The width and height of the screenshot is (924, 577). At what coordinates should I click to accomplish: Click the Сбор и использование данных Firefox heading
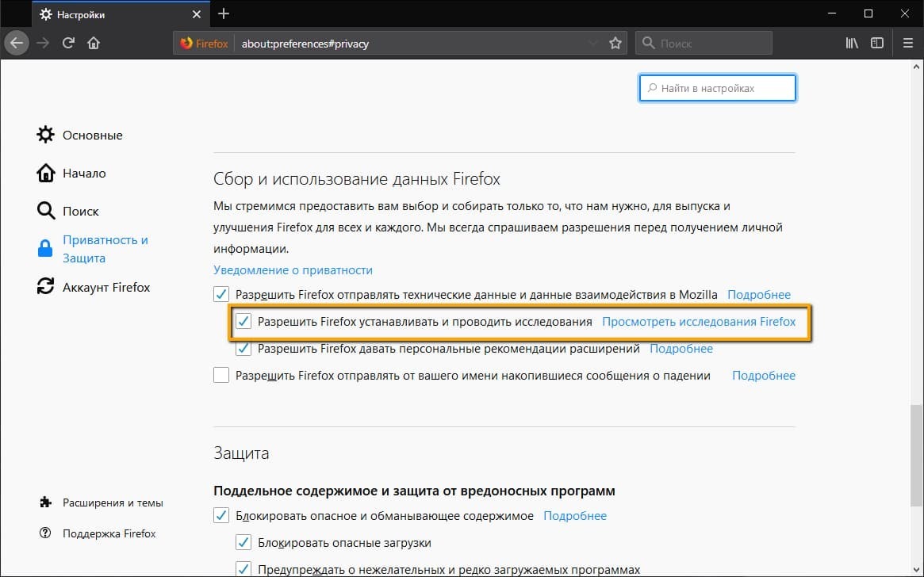(357, 179)
